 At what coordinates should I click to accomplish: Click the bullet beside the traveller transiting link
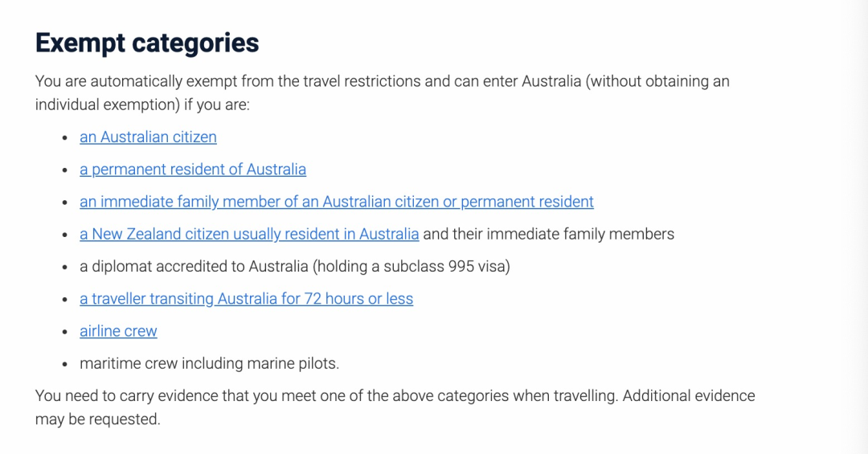tap(65, 300)
